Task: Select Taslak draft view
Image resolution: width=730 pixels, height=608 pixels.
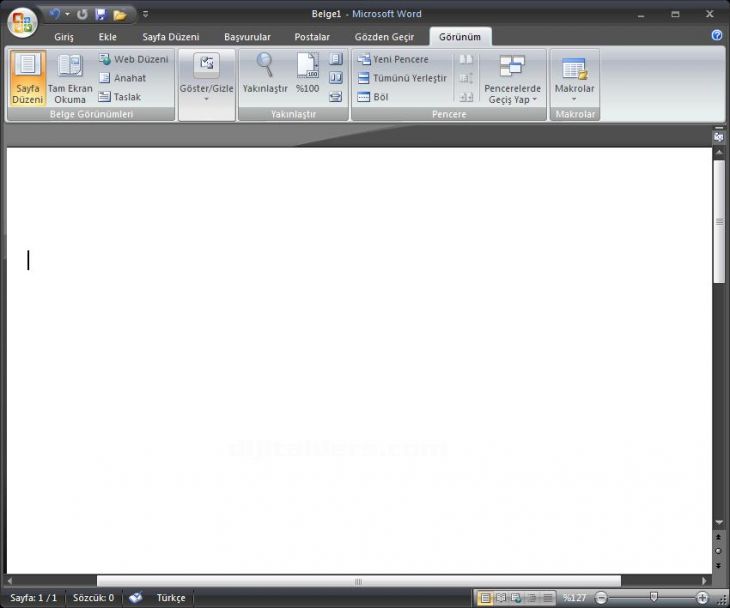Action: [120, 97]
